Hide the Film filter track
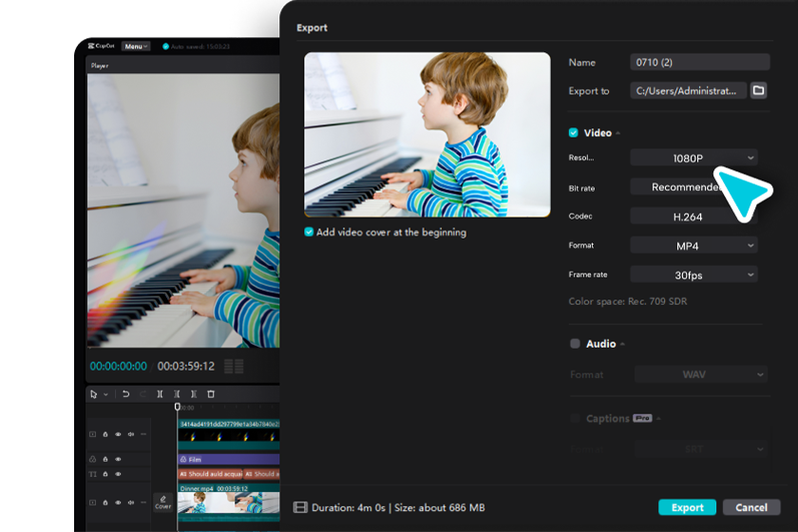This screenshot has height=532, width=798. point(118,459)
